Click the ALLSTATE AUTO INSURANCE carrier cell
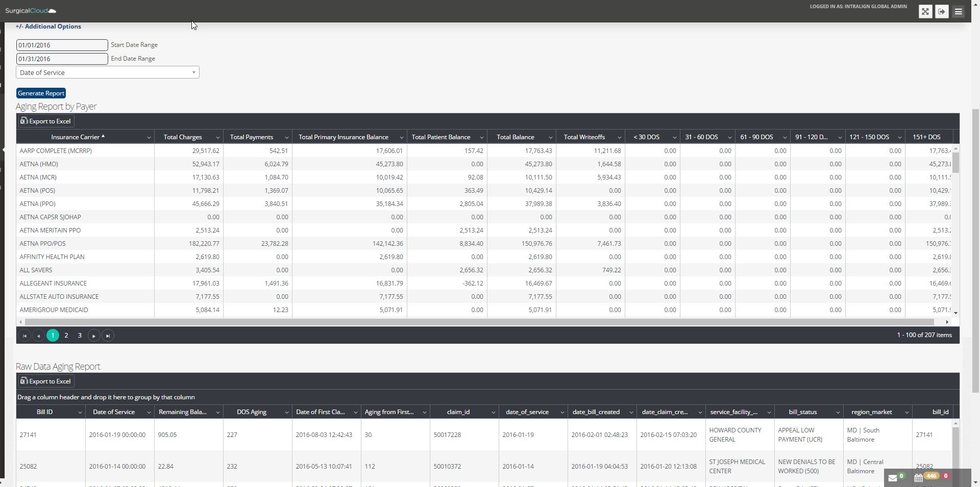The width and height of the screenshot is (980, 487). [x=85, y=297]
